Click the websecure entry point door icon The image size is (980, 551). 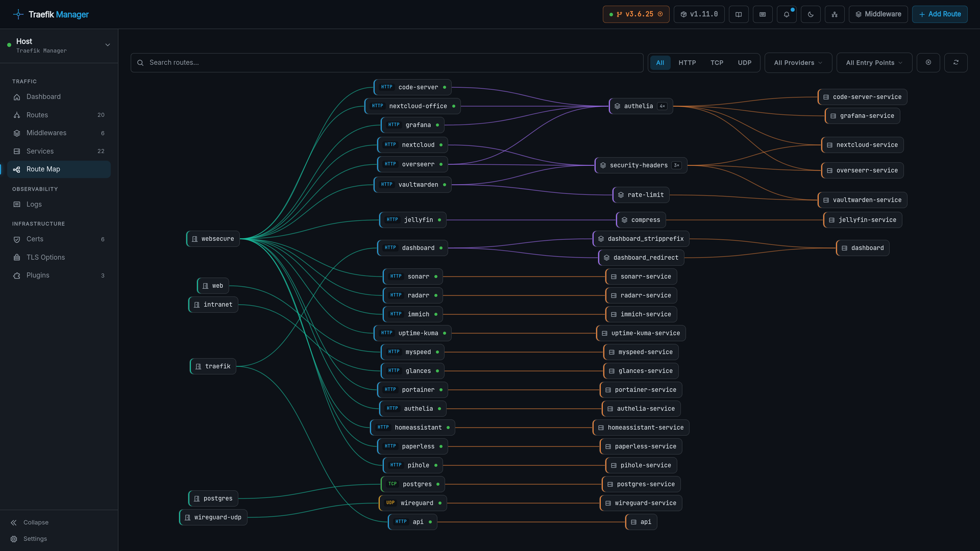point(194,239)
